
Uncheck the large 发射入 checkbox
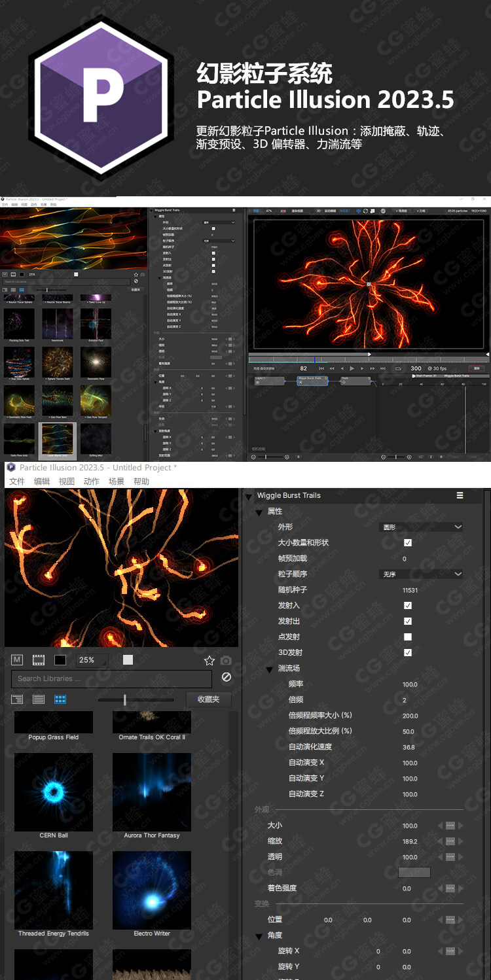(x=408, y=605)
